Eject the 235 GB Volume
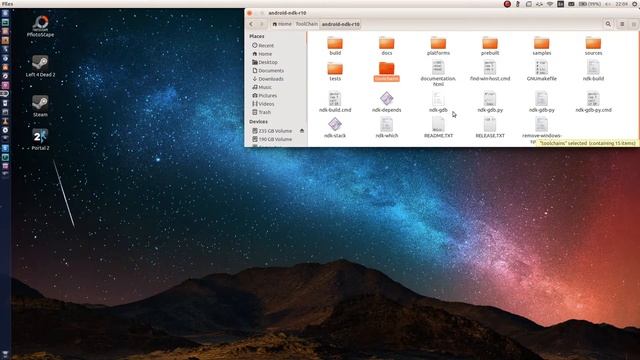Viewport: 640px width, 360px height. (302, 131)
